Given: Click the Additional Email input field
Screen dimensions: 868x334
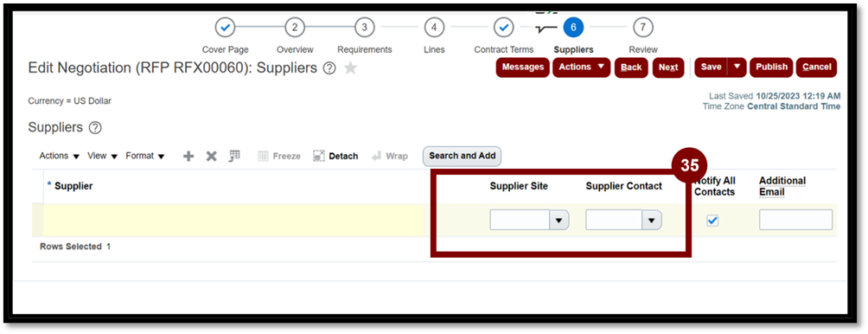Looking at the screenshot, I should pos(795,220).
